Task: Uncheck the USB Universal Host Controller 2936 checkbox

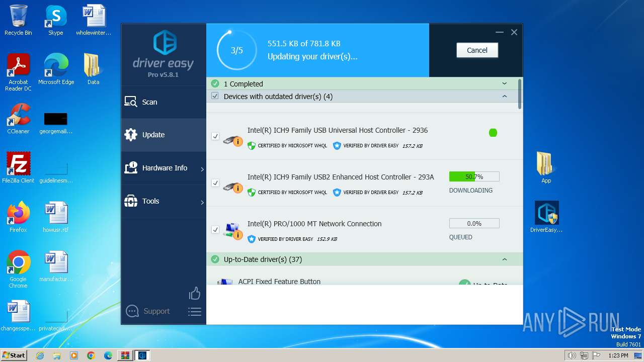Action: point(215,136)
